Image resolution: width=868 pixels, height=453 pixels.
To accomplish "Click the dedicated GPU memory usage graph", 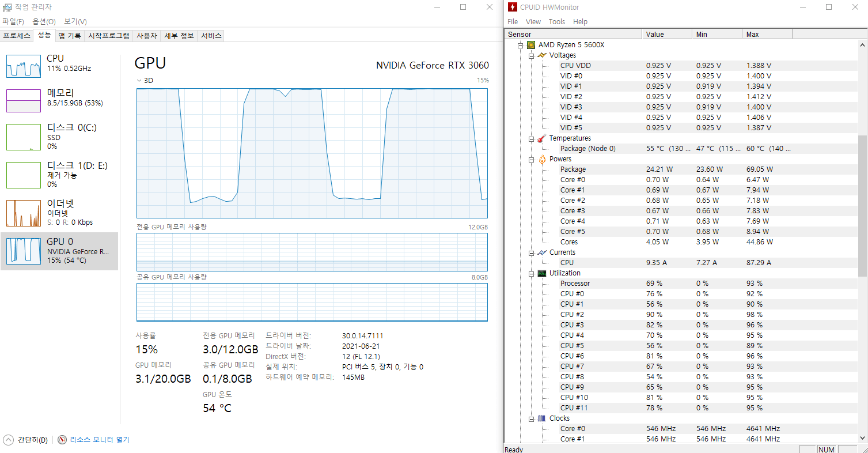I will point(312,252).
